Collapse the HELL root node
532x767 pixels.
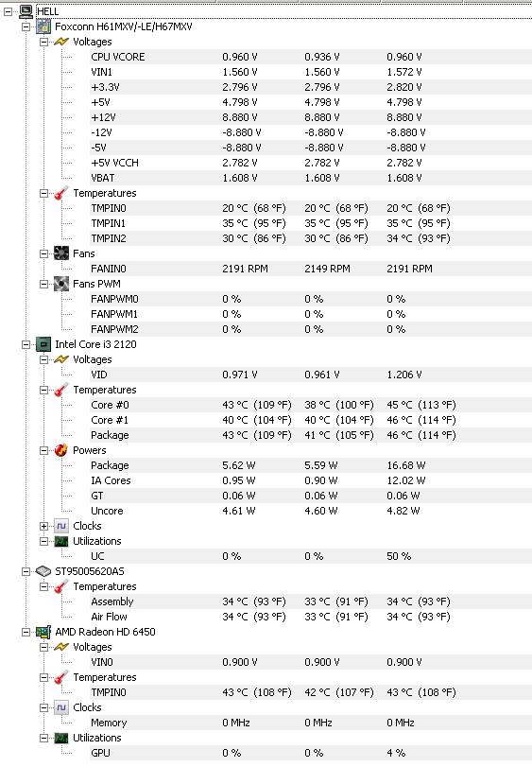[9, 11]
